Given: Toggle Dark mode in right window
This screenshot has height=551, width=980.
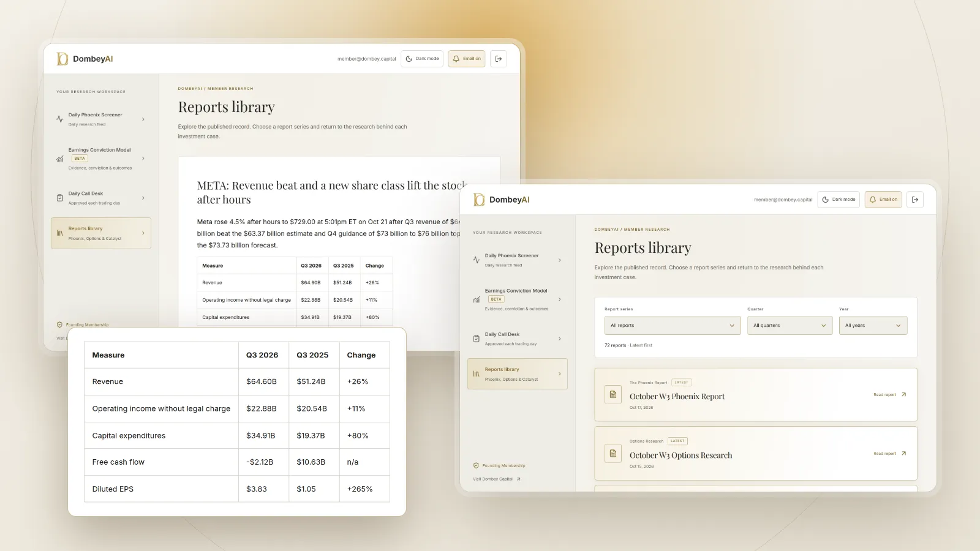Looking at the screenshot, I should click(839, 200).
